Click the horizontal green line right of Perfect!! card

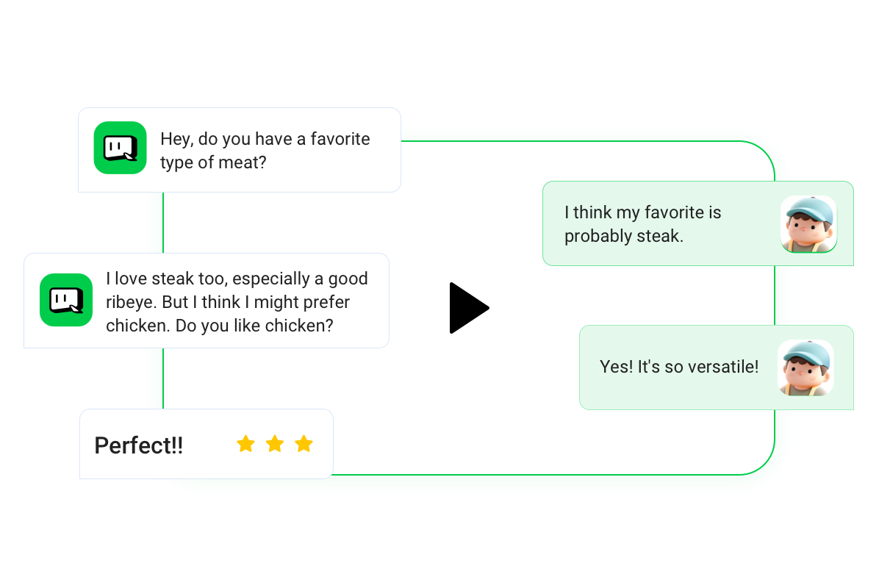coord(514,475)
